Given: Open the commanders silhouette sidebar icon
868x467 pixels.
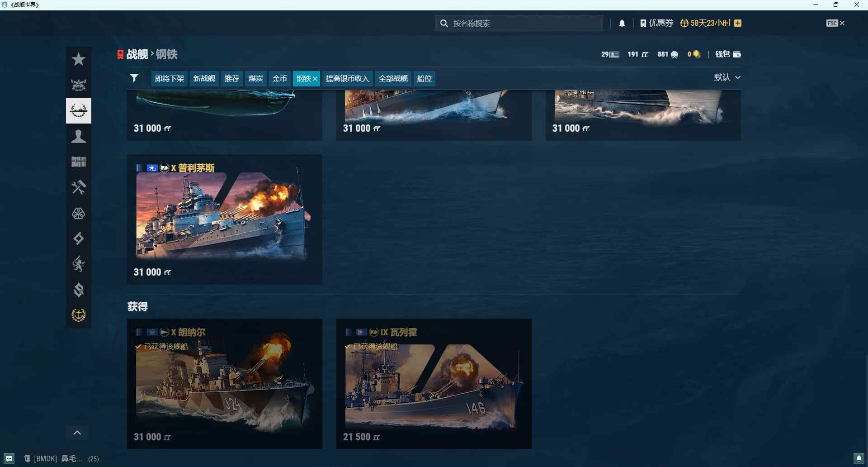Looking at the screenshot, I should [79, 136].
